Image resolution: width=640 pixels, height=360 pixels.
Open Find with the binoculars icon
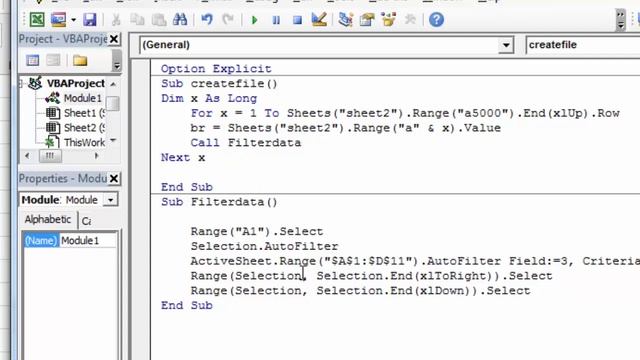tap(180, 20)
